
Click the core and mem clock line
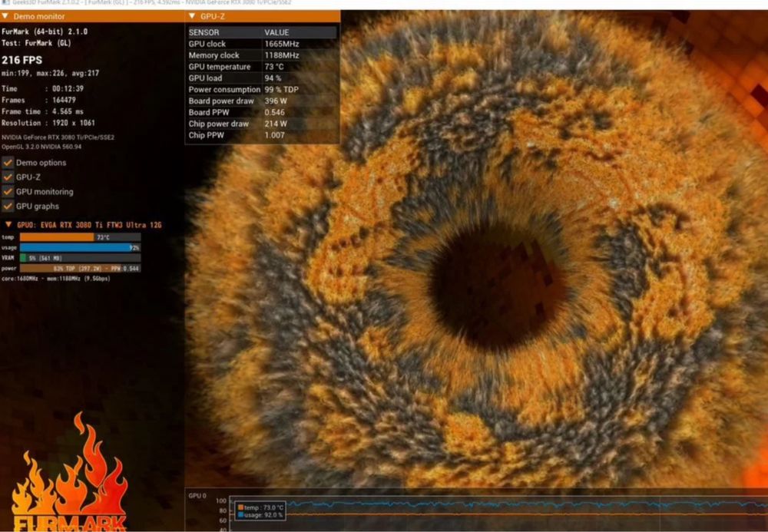56,279
